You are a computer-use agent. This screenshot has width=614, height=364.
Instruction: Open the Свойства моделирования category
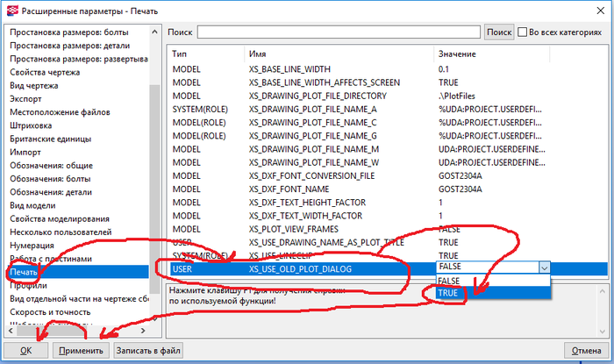coord(60,218)
